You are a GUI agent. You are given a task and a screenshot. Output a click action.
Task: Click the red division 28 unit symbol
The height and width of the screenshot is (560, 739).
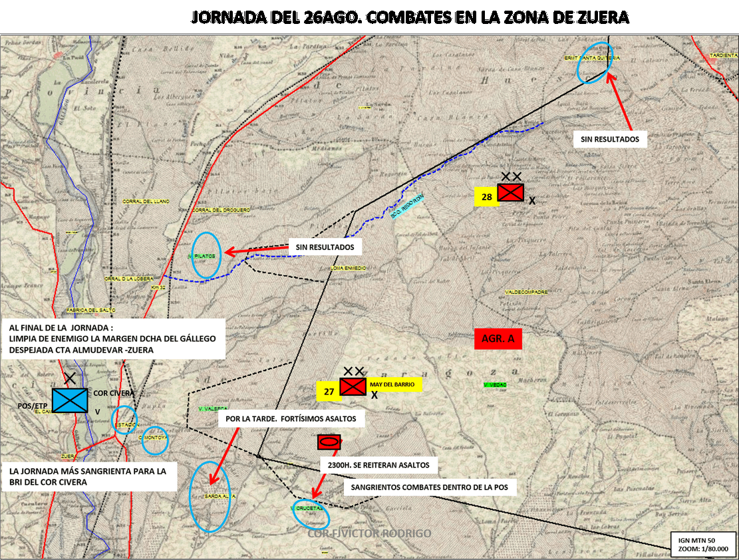click(x=510, y=192)
